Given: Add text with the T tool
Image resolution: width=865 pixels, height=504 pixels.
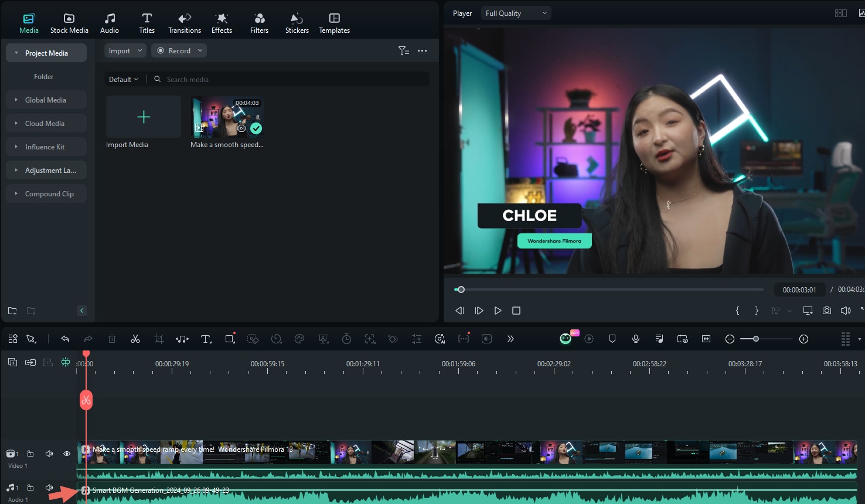Looking at the screenshot, I should (x=206, y=339).
